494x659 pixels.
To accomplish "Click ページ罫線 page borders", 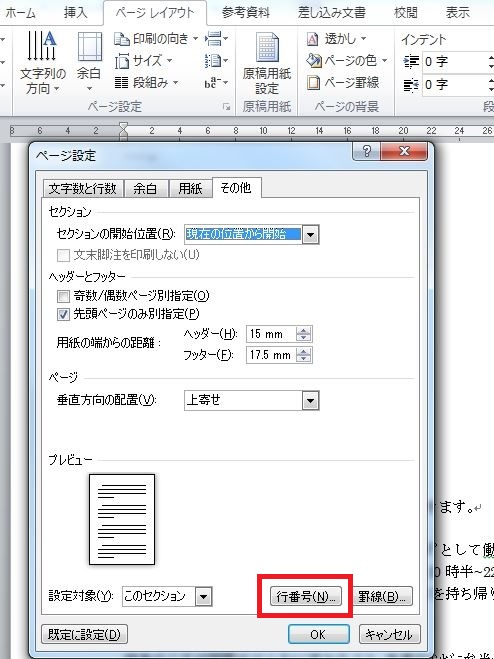I will point(343,83).
